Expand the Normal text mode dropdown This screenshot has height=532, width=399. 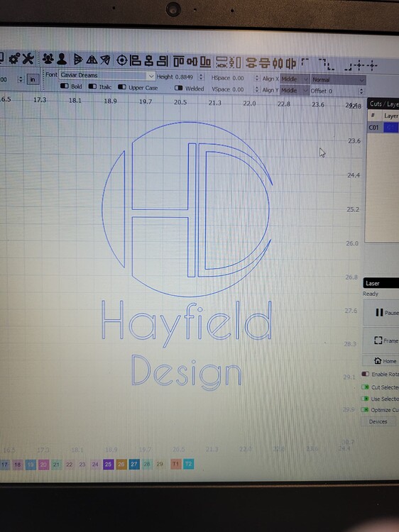click(x=338, y=80)
